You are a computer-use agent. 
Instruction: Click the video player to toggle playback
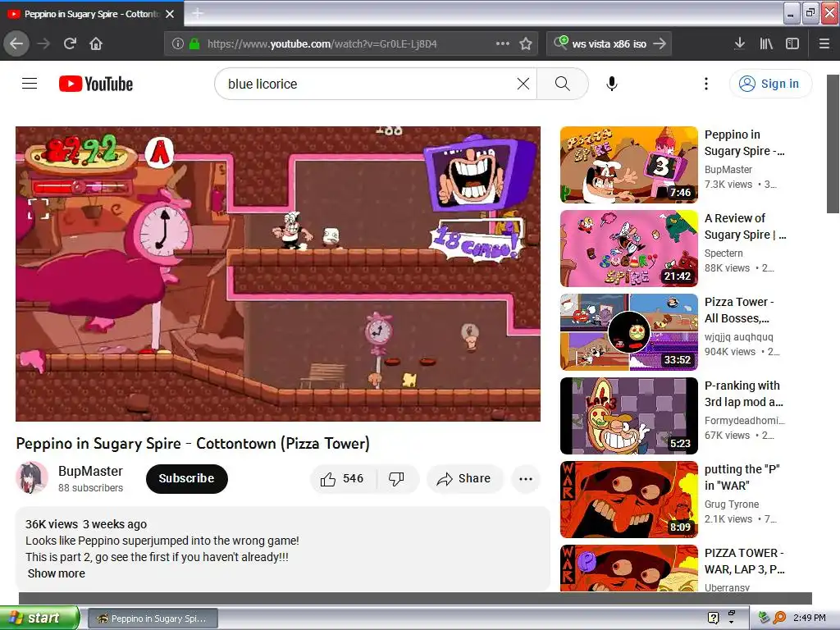tap(277, 274)
